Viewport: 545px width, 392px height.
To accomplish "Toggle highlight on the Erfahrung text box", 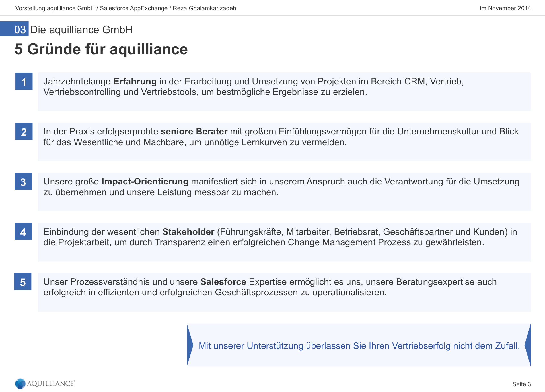I will (285, 92).
